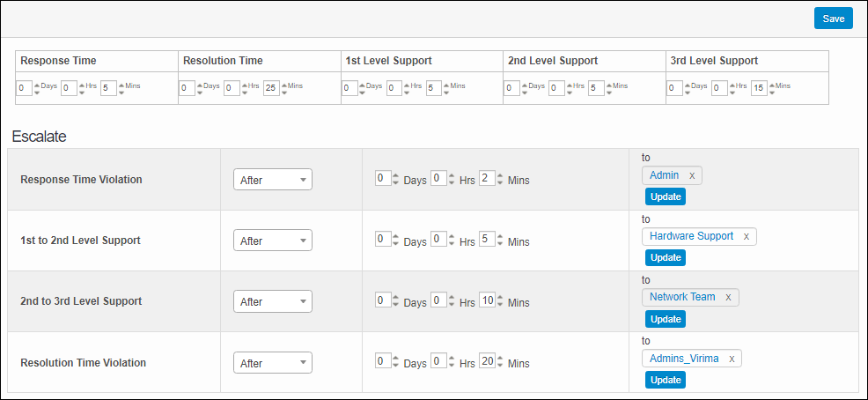Open the 2nd to 3rd Level Support dropdown
868x400 pixels.
(272, 301)
